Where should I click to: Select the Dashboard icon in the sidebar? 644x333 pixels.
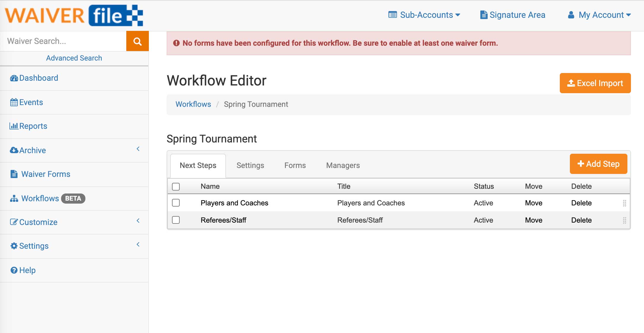click(14, 78)
